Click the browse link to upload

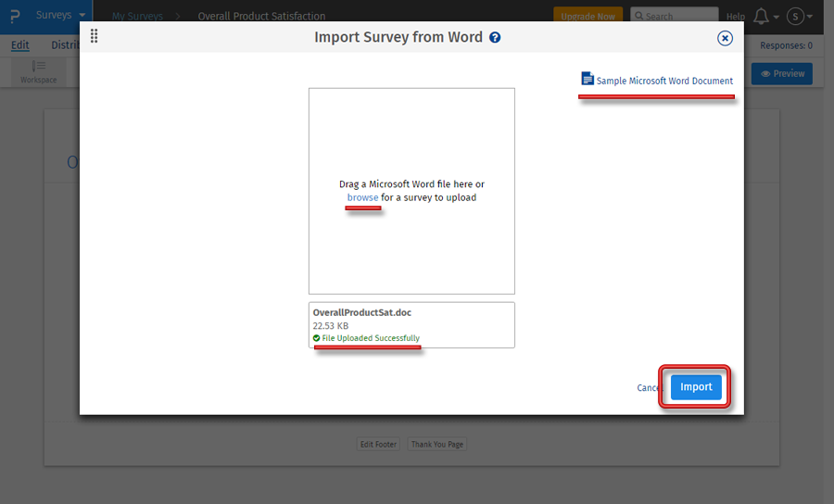click(362, 197)
